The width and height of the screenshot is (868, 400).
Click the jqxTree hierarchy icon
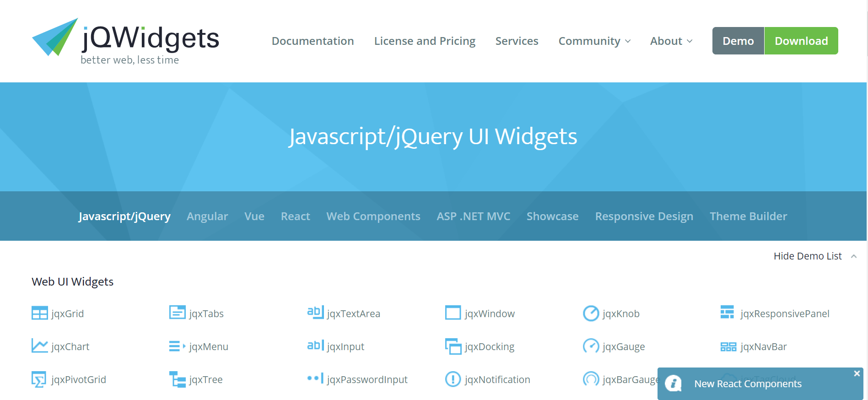(x=177, y=379)
